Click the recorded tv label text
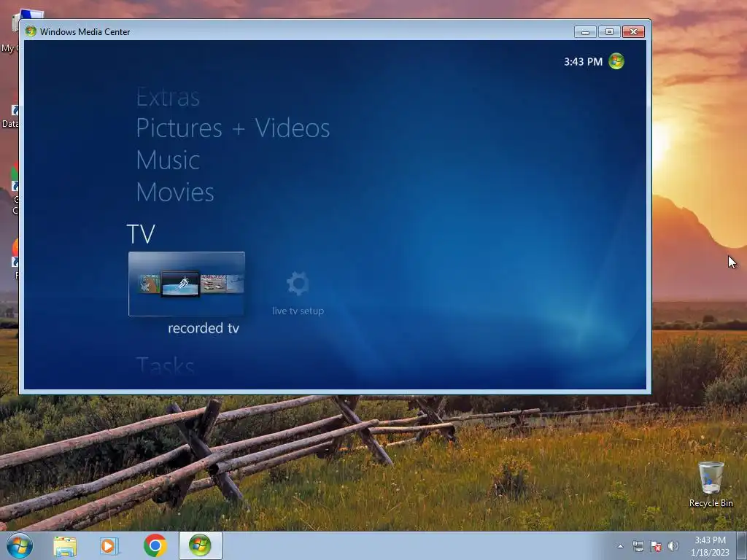747x560 pixels. 204,328
